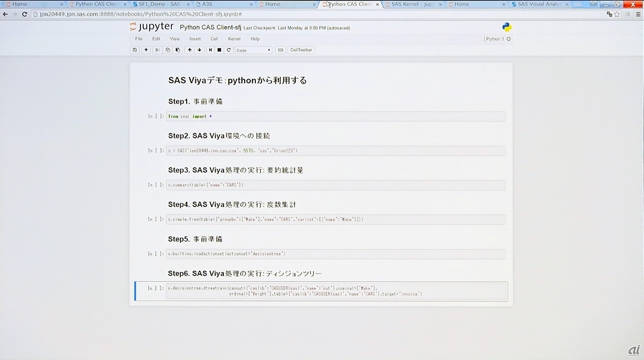The height and width of the screenshot is (360, 644).
Task: Rename notebook title Python CAS Client-sfj
Action: 210,27
